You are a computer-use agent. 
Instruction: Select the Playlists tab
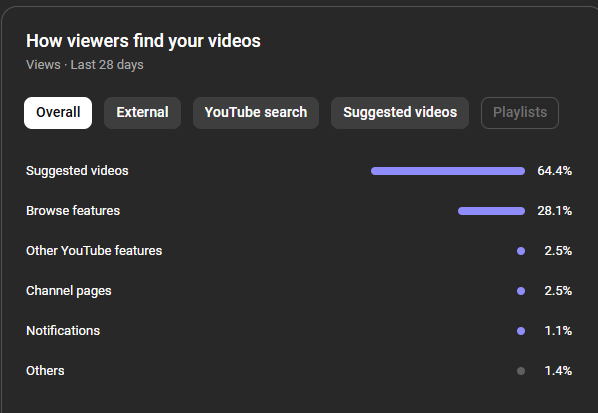pyautogui.click(x=520, y=113)
